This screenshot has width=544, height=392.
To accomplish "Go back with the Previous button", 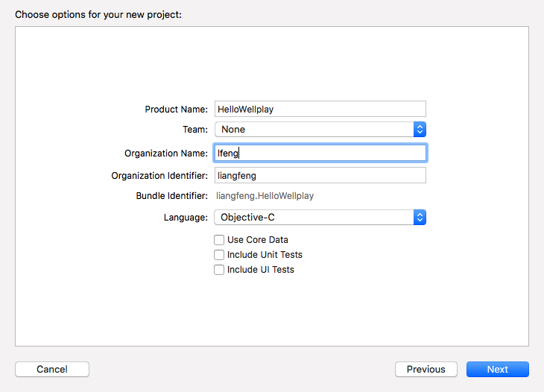I will [426, 370].
